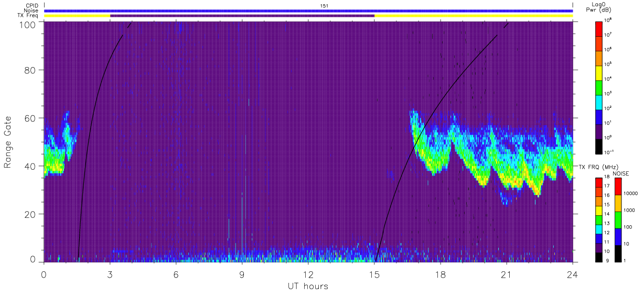Click the purple segment of TX Freq strip
The image size is (644, 297).
coord(242,16)
